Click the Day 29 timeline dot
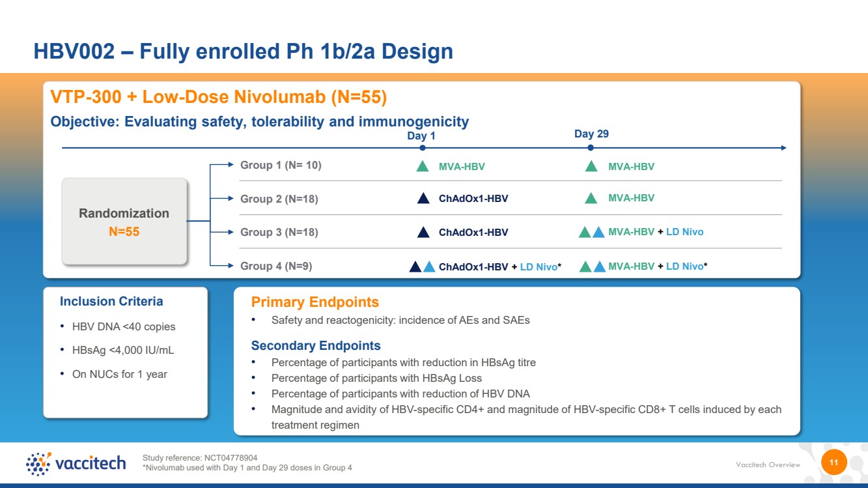This screenshot has width=868, height=488. click(591, 148)
